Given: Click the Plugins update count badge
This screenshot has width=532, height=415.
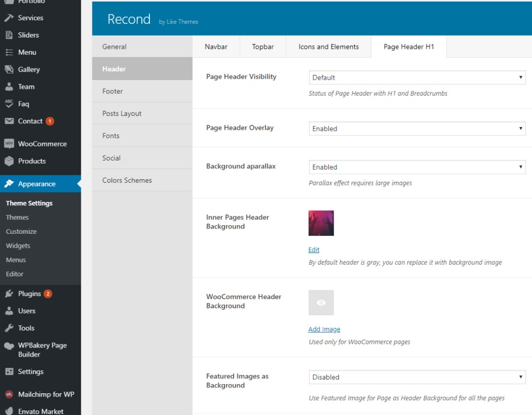Looking at the screenshot, I should [48, 294].
